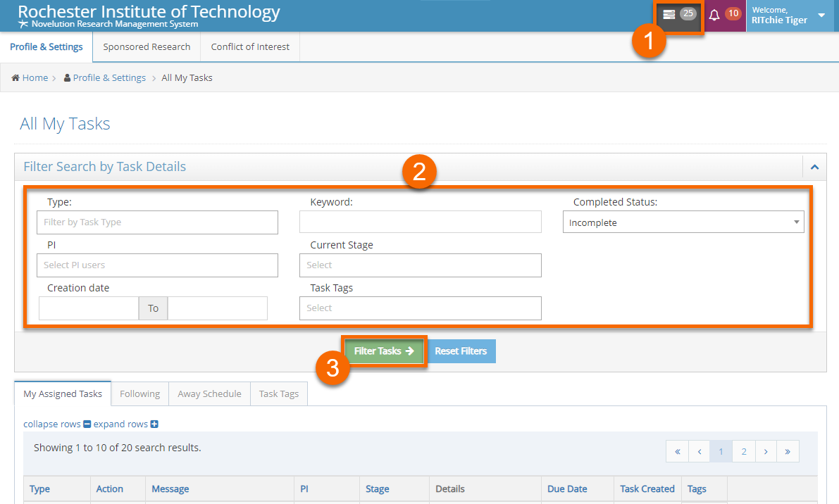The height and width of the screenshot is (504, 839).
Task: Go to page 2 of results
Action: pyautogui.click(x=743, y=452)
